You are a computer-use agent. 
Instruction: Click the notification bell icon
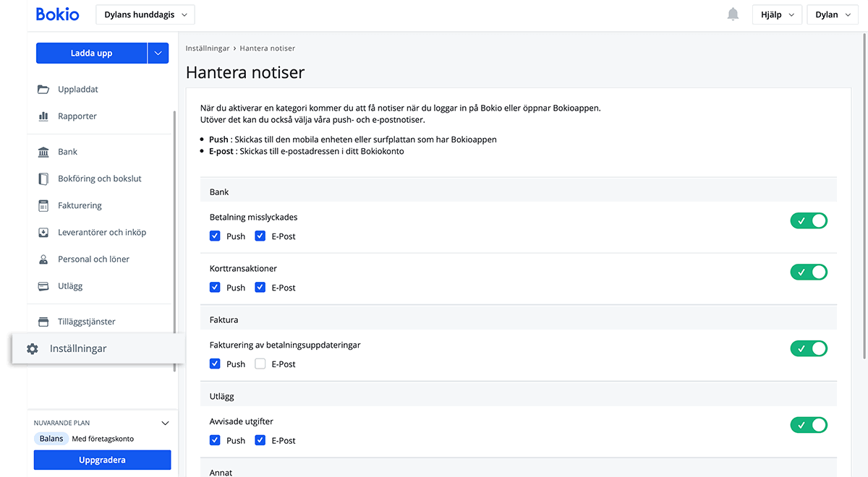[x=733, y=14]
